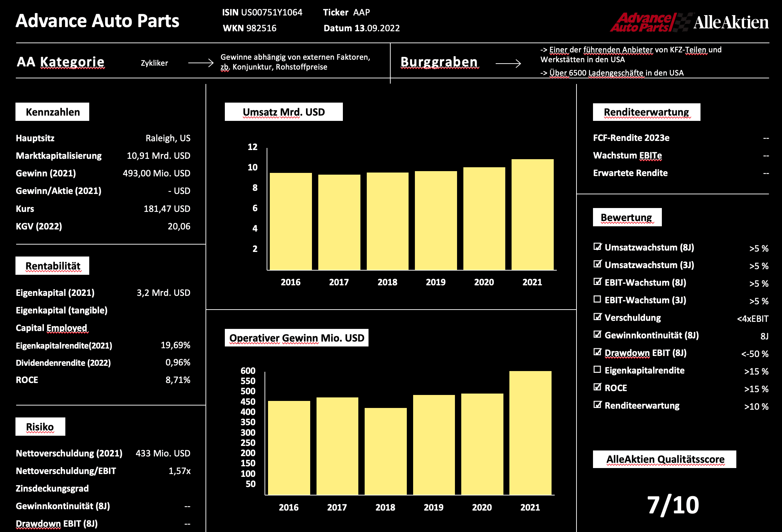
Task: Toggle the Verschuldung checkbox
Action: (x=597, y=317)
